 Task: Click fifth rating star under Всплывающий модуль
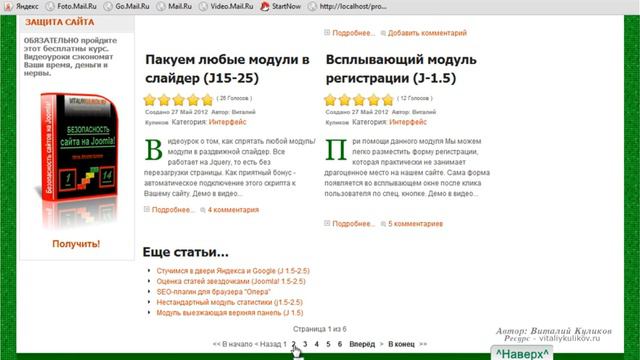click(388, 100)
